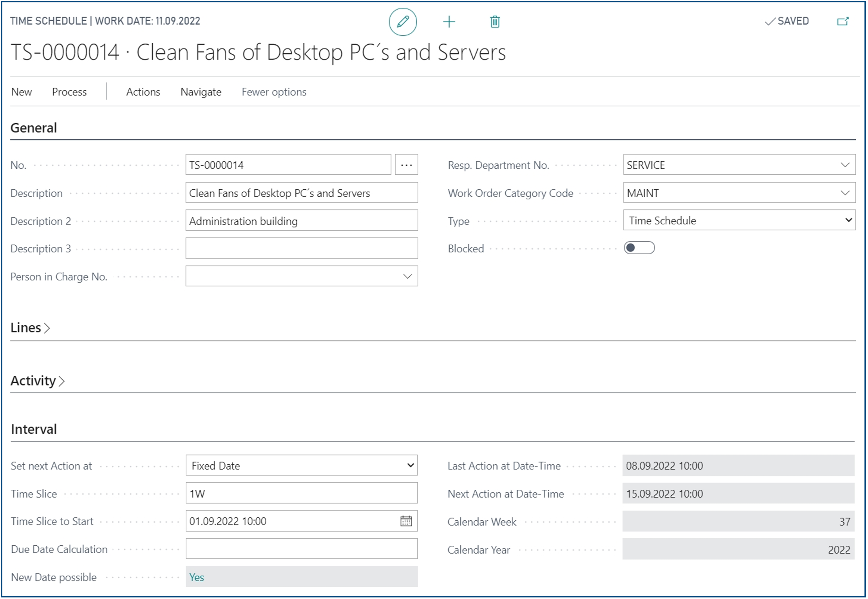Image resolution: width=868 pixels, height=599 pixels.
Task: Open Work Order Category Code dropdown
Action: (x=845, y=193)
